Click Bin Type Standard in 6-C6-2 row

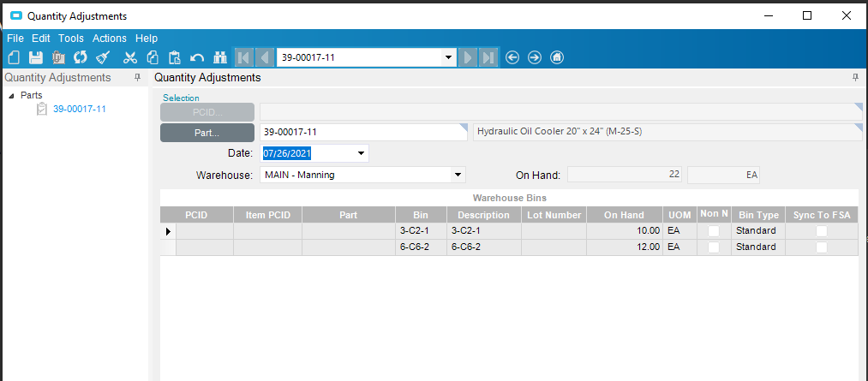(x=757, y=247)
